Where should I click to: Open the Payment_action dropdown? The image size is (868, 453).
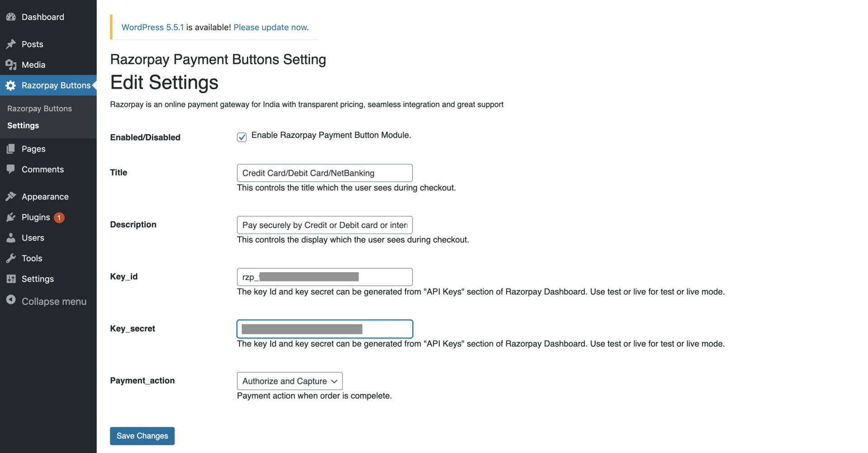point(289,381)
